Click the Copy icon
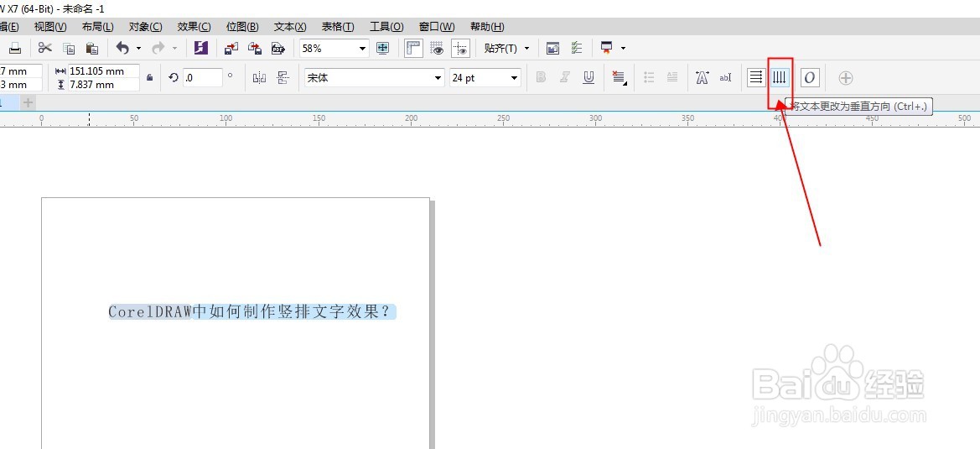This screenshot has width=980, height=449. [x=69, y=48]
